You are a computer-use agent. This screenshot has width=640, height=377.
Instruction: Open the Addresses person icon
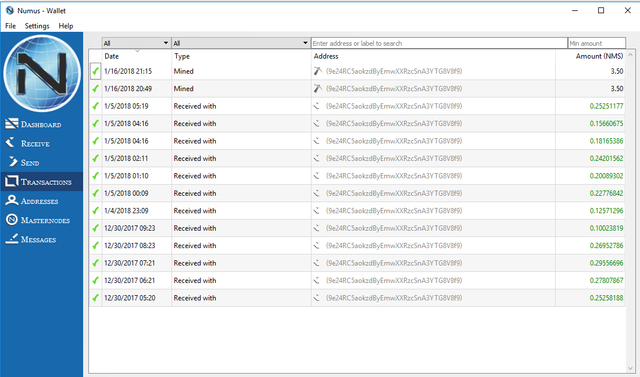pyautogui.click(x=11, y=200)
